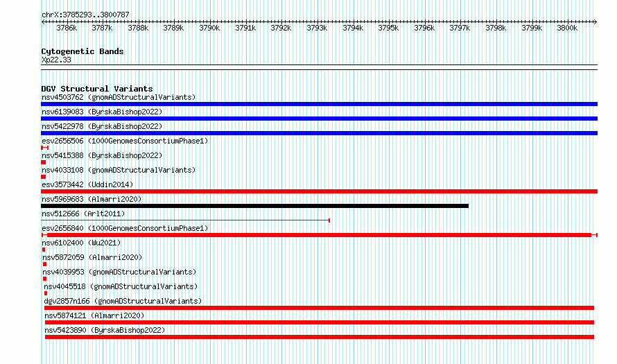Click the 3786k ruler mark
The height and width of the screenshot is (364, 617).
click(67, 28)
